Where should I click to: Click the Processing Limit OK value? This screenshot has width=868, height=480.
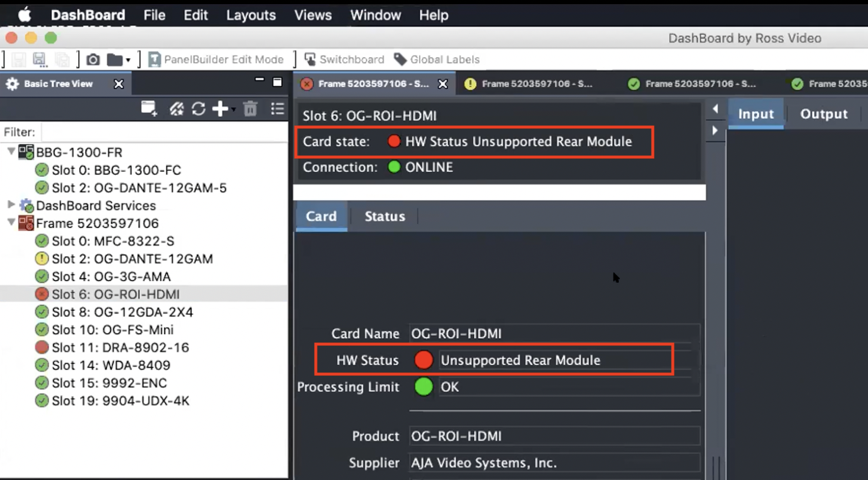coord(569,387)
